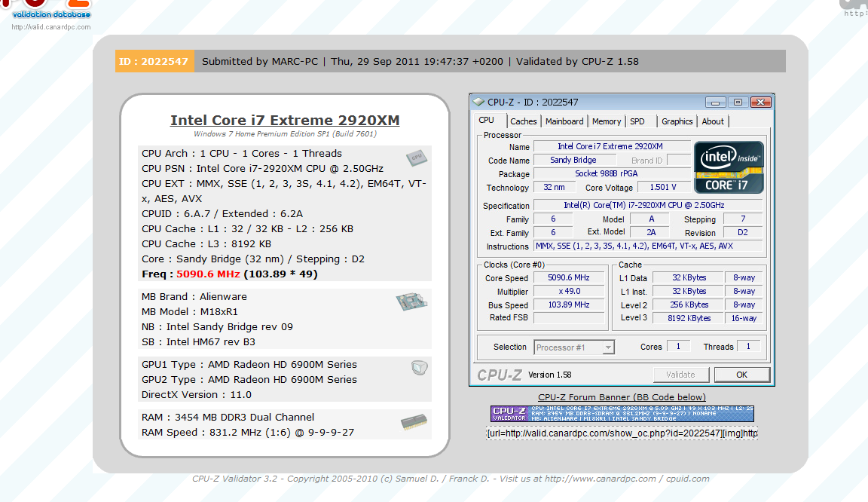Click the Windows 7 Home Premium subtitle text

pyautogui.click(x=285, y=134)
